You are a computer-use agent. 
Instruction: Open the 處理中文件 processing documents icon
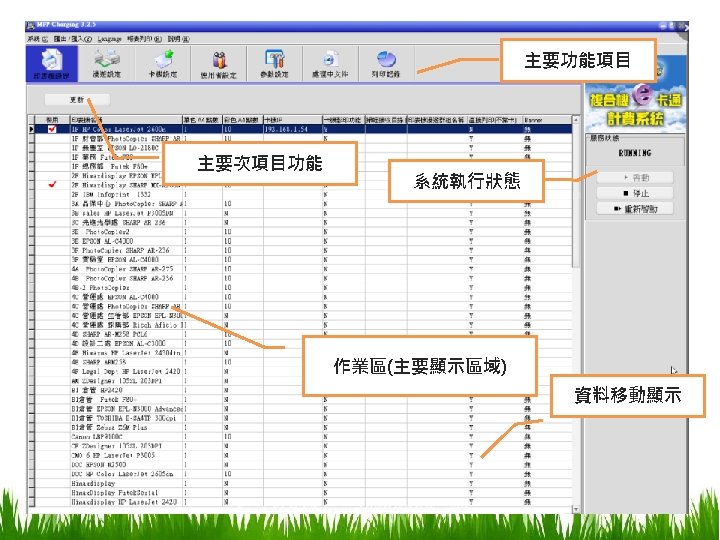[x=330, y=64]
